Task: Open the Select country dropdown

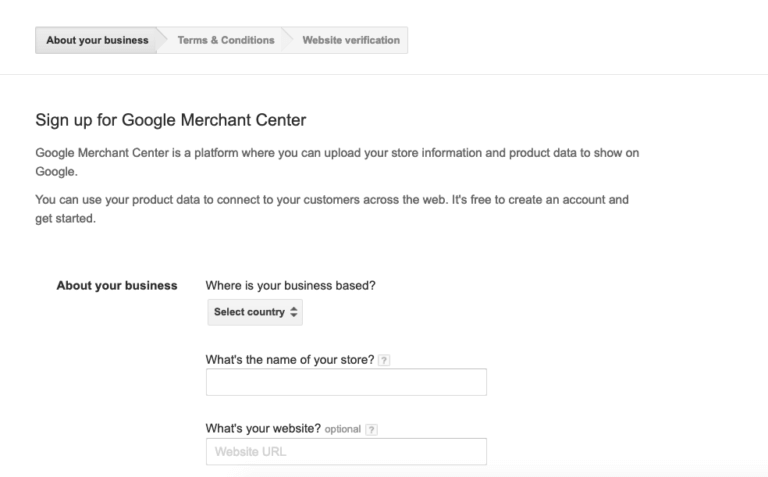Action: tap(255, 312)
